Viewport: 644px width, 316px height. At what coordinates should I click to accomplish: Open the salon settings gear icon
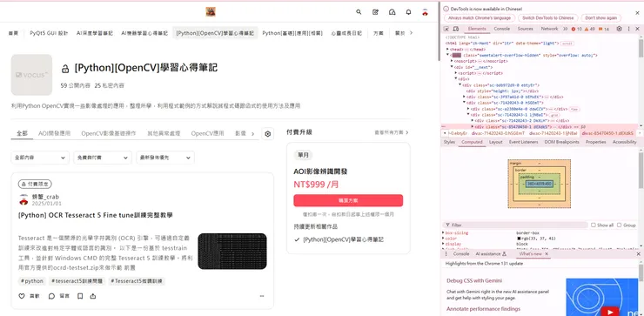tap(268, 134)
